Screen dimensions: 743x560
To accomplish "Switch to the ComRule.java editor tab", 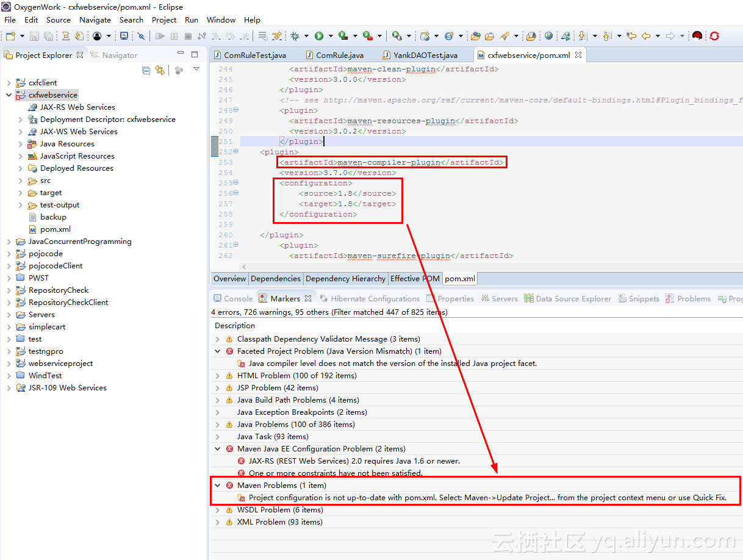I will point(334,56).
